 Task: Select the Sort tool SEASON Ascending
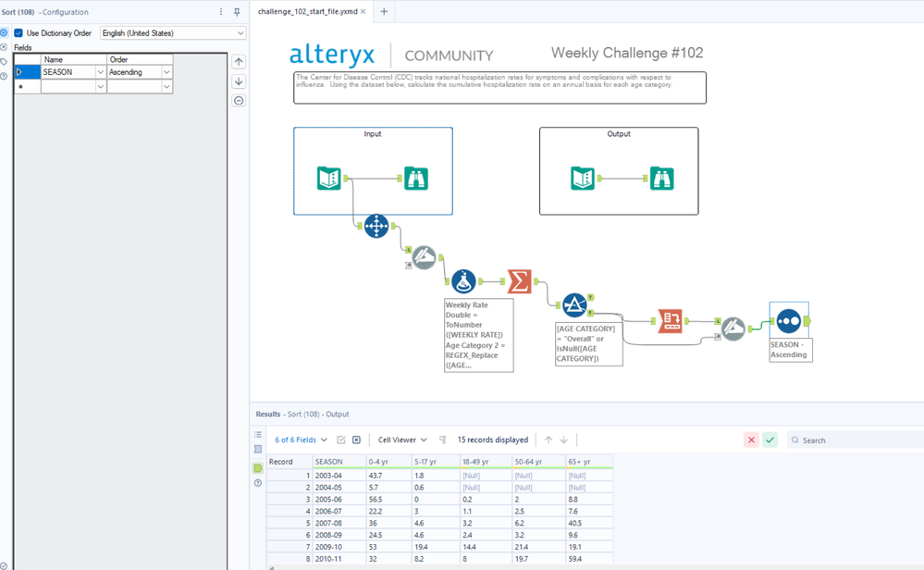(x=788, y=321)
